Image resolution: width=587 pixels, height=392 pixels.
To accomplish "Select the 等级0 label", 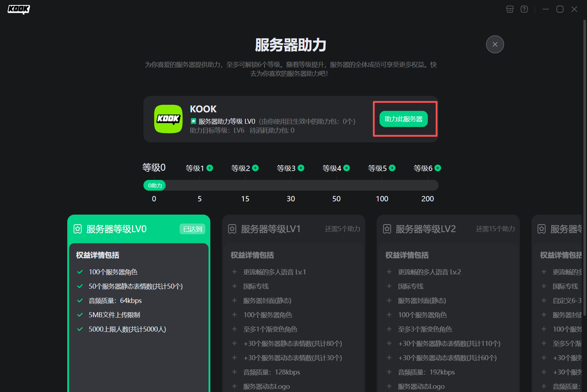I will [154, 167].
